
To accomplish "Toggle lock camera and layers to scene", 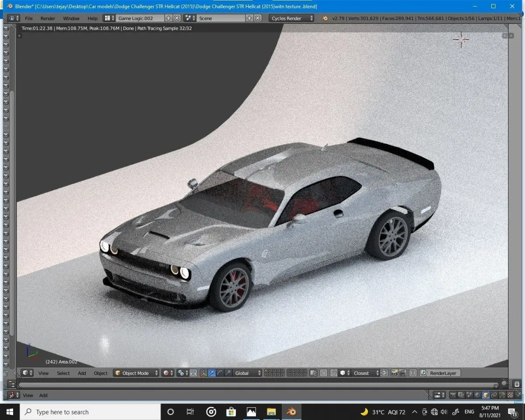I will [313, 373].
